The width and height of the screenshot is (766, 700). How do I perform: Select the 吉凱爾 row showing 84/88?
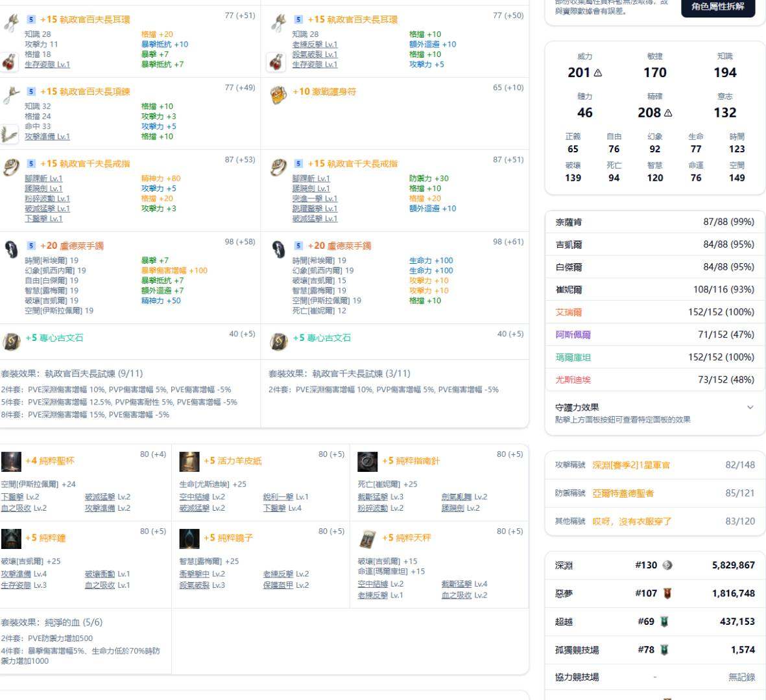[654, 244]
